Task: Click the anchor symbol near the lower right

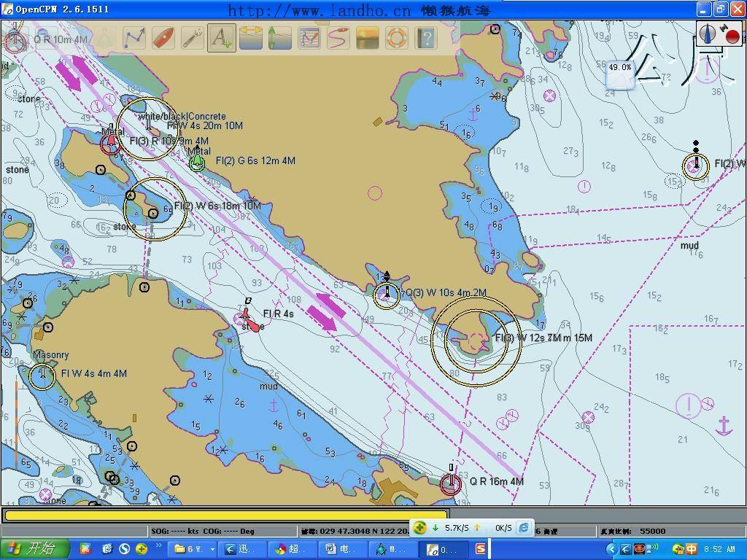Action: click(724, 425)
